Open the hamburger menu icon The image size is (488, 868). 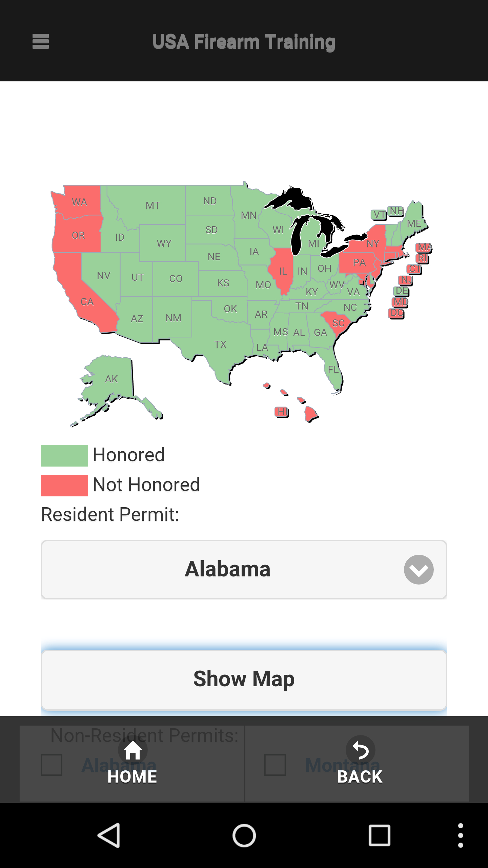(x=41, y=41)
